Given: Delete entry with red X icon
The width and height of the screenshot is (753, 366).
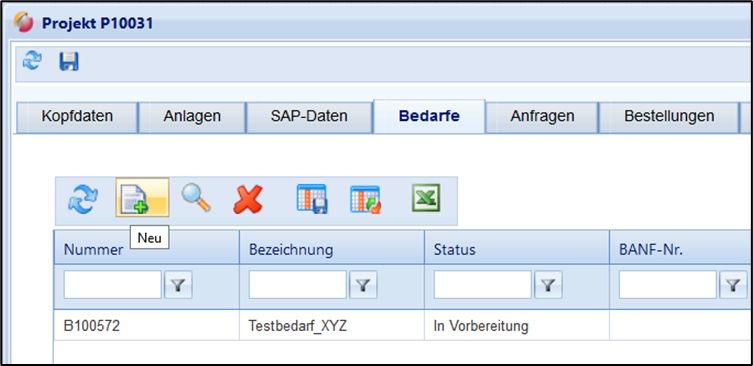Looking at the screenshot, I should click(248, 199).
